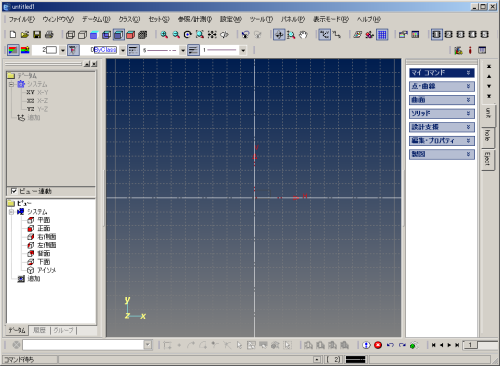The image size is (500, 366).
Task: Select the red shaded cube display icon
Action: (x=131, y=34)
